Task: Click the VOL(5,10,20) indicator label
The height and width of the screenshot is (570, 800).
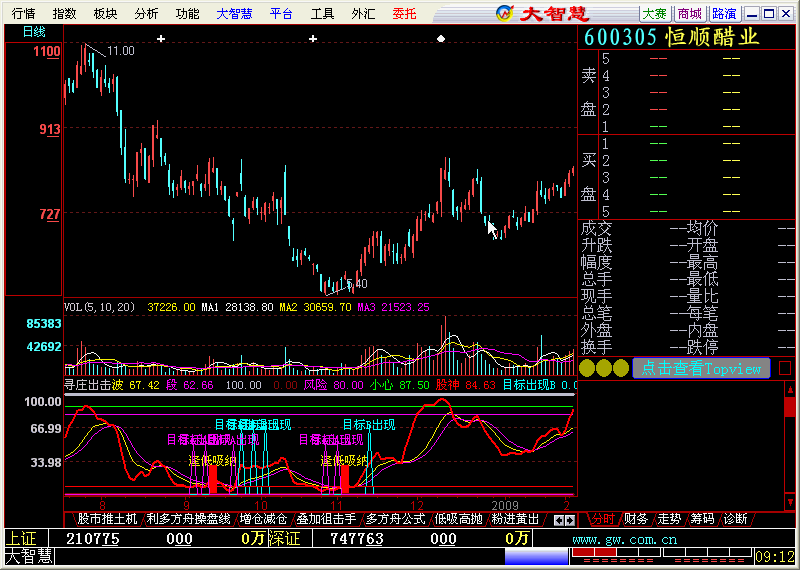Action: pos(99,307)
